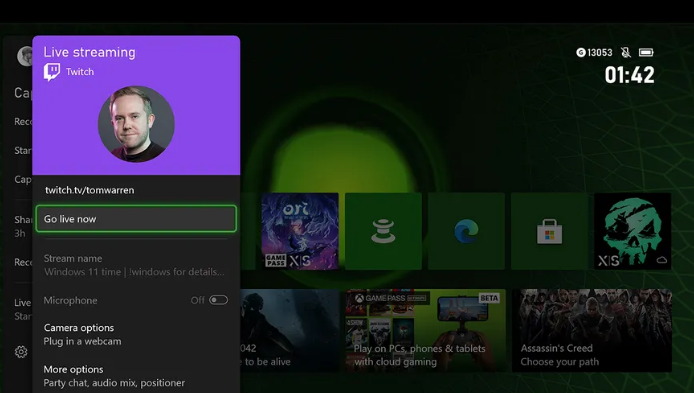This screenshot has width=694, height=393.
Task: Toggle the Microphone switch
Action: (218, 300)
